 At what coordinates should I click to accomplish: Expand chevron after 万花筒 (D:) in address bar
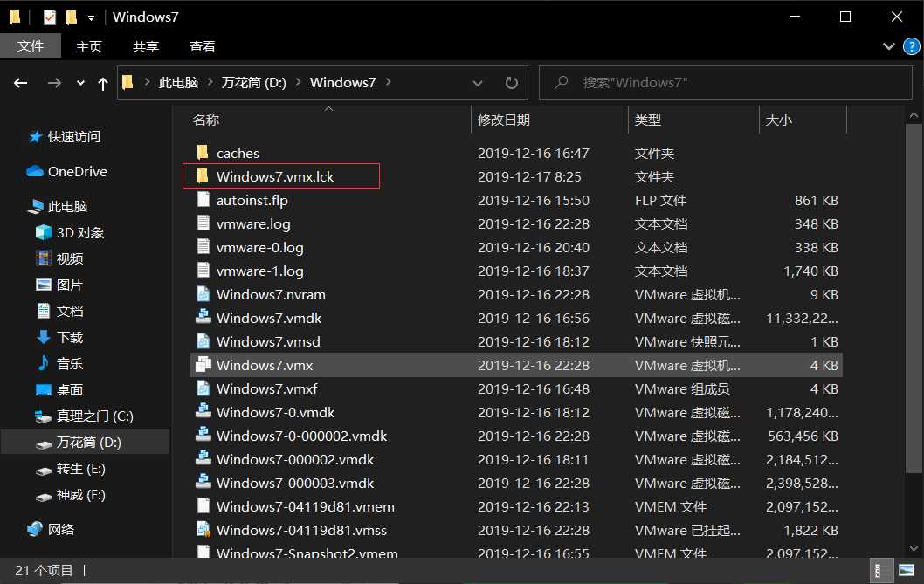click(x=298, y=83)
